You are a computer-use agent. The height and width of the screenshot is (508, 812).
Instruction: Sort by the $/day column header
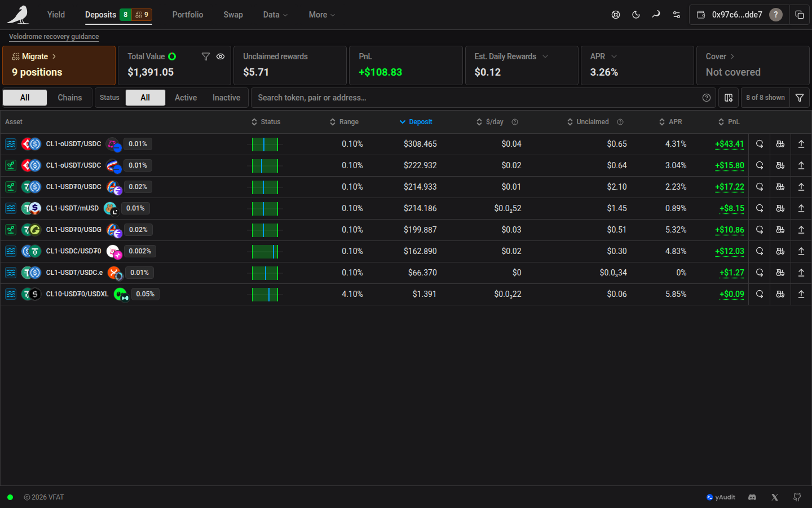pos(489,122)
